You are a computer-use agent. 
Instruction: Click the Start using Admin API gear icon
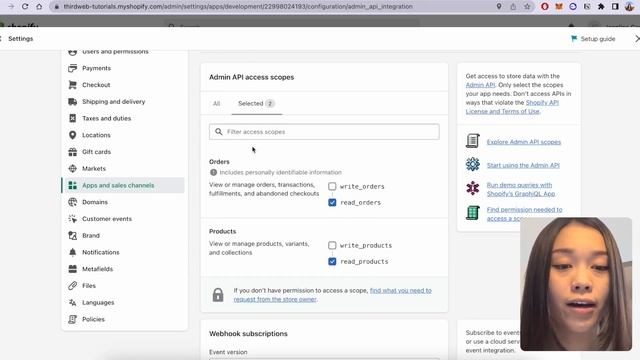point(473,164)
